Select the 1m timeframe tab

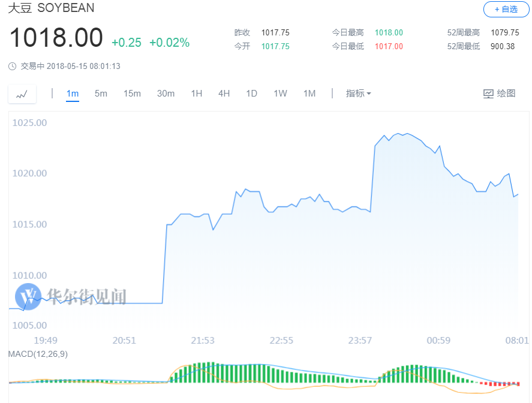point(73,94)
